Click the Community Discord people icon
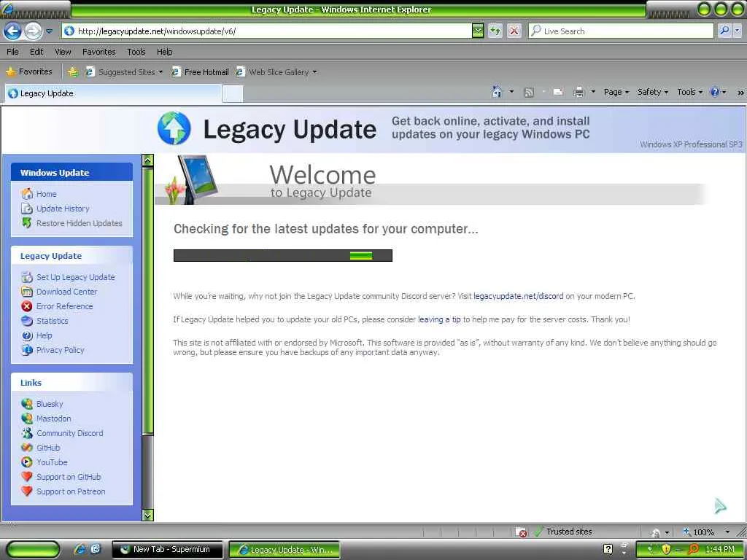747x560 pixels. [x=27, y=433]
